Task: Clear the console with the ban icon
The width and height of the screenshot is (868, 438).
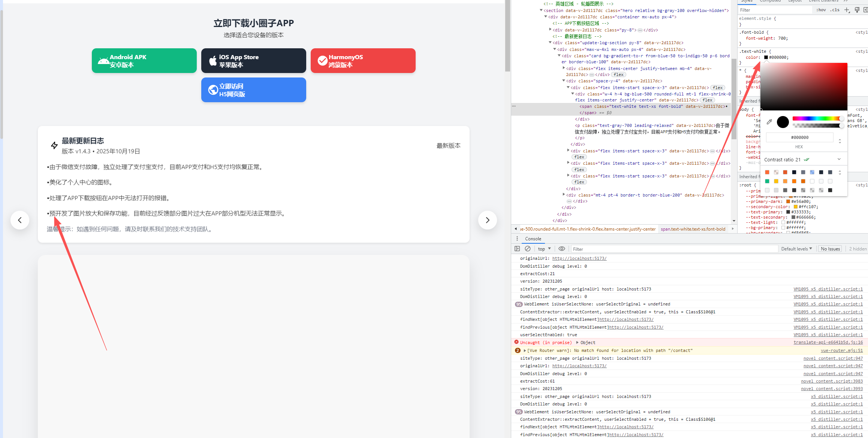Action: pyautogui.click(x=528, y=249)
